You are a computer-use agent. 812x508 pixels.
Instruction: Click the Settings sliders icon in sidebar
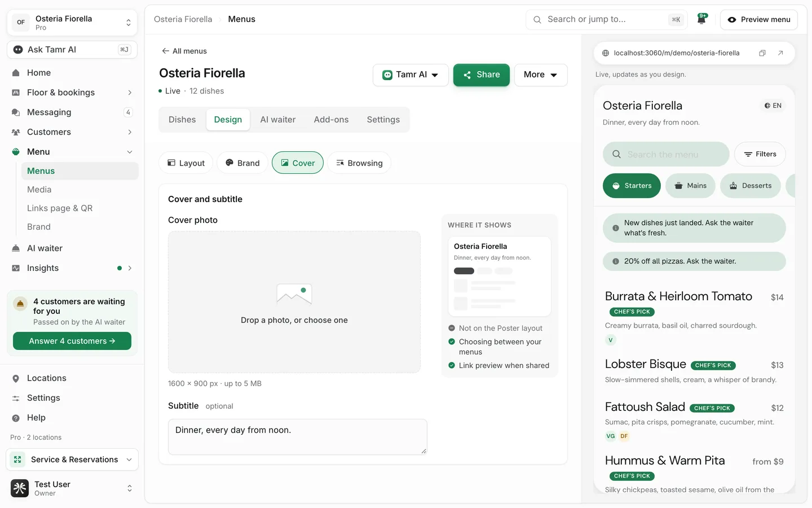click(16, 398)
